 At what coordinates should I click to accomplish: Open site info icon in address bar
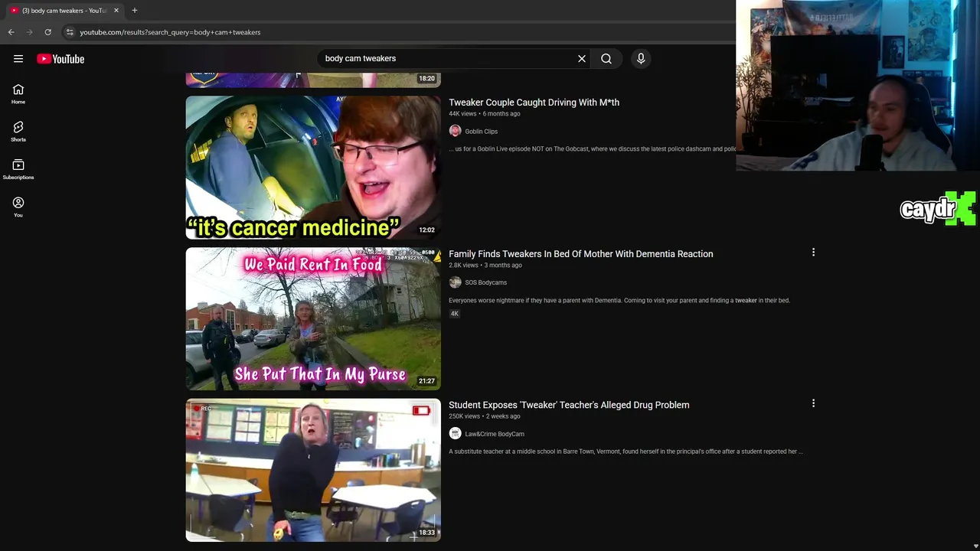(70, 32)
